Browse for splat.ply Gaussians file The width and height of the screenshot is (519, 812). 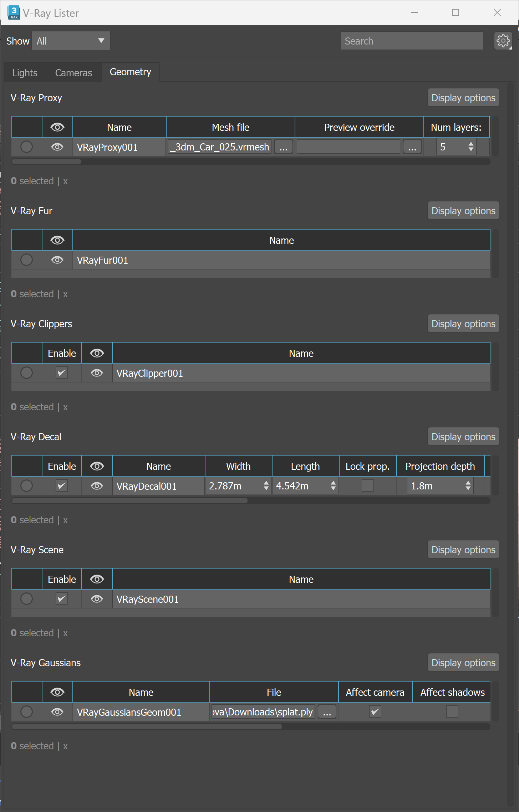click(327, 712)
